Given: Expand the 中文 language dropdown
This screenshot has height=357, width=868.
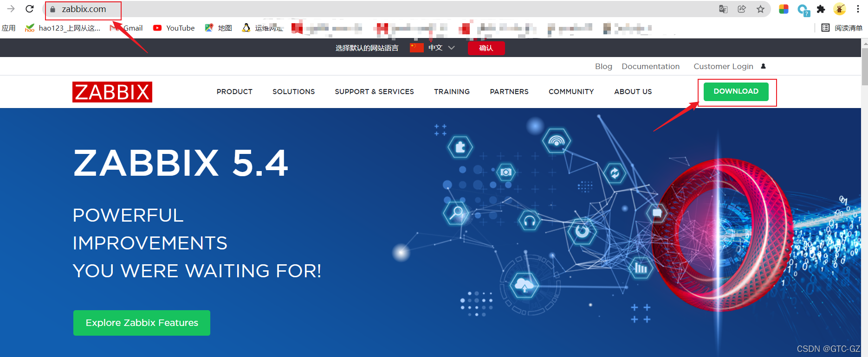Looking at the screenshot, I should click(441, 48).
